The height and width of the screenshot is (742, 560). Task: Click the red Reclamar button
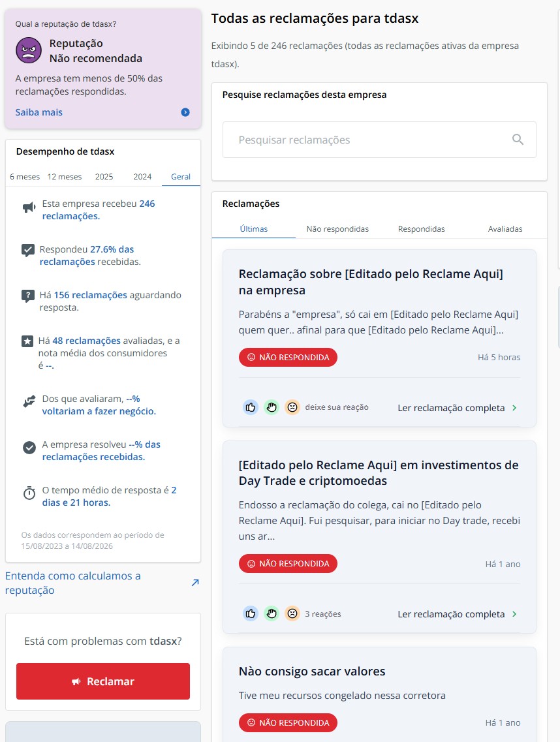pos(102,681)
